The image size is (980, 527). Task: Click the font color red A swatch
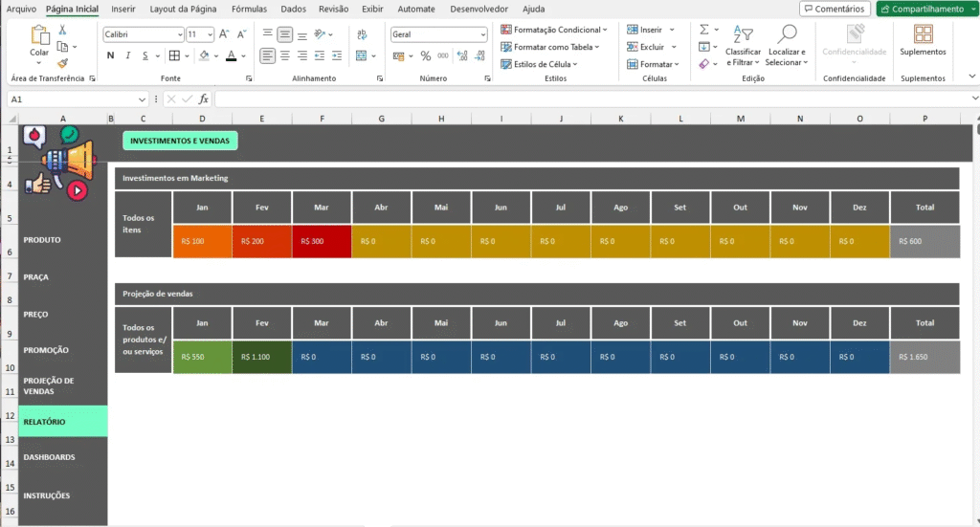231,55
